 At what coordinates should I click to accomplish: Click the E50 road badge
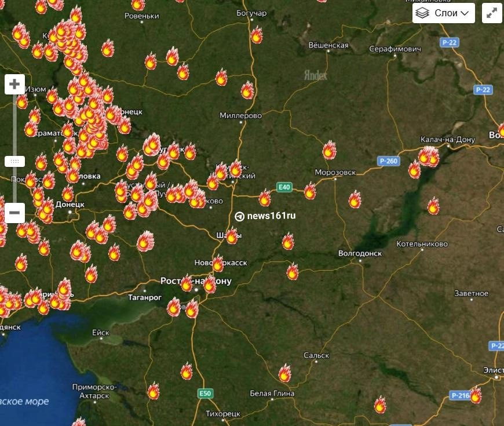tap(204, 394)
